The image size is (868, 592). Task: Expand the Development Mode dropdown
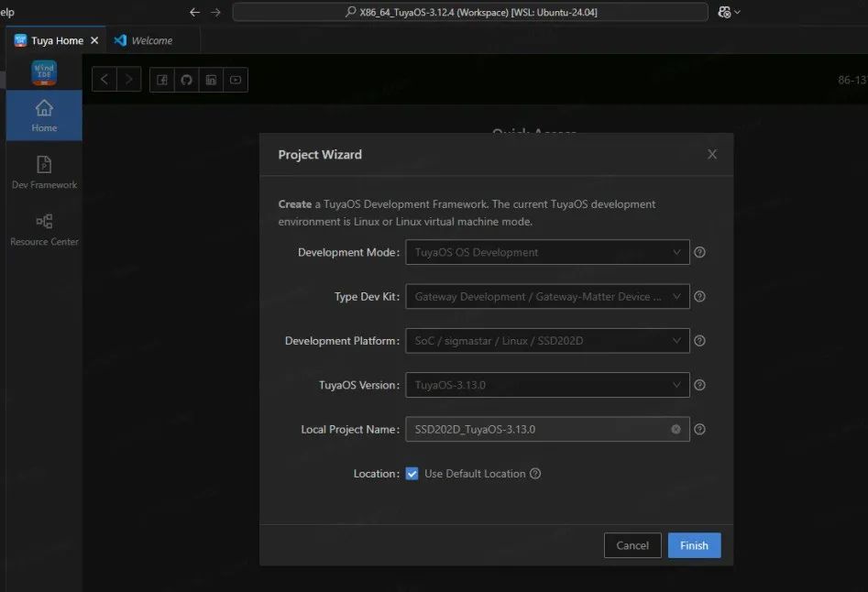point(547,252)
